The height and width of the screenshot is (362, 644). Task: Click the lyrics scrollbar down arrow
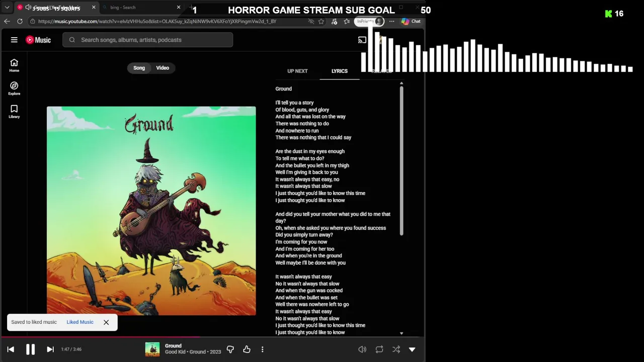click(401, 333)
